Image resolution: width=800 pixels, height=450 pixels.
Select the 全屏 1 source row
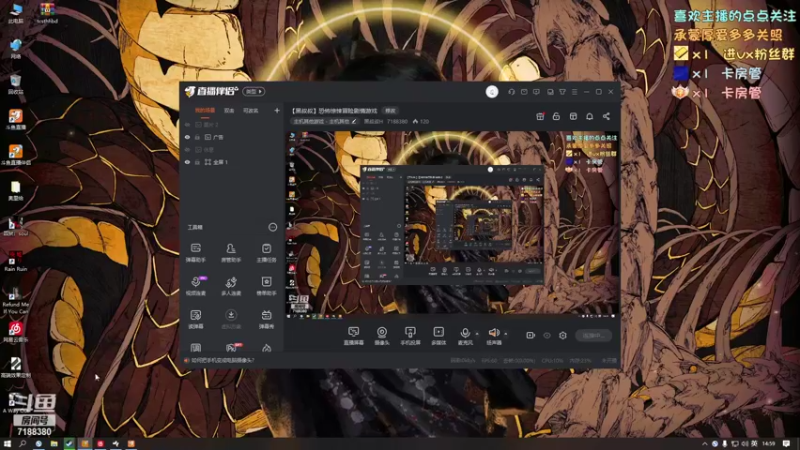232,162
